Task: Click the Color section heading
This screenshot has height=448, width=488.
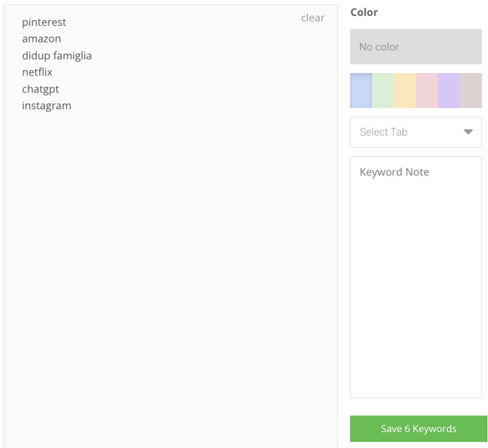Action: pyautogui.click(x=364, y=13)
